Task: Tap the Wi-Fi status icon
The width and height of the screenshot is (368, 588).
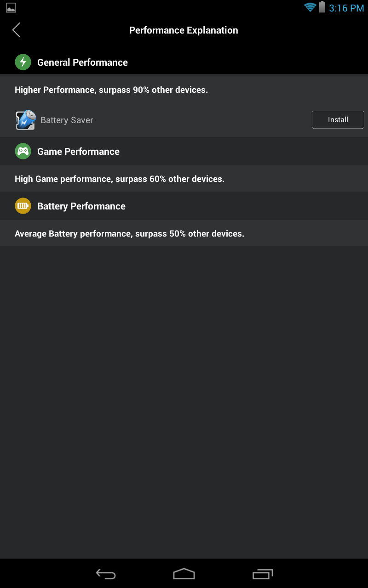Action: tap(310, 7)
